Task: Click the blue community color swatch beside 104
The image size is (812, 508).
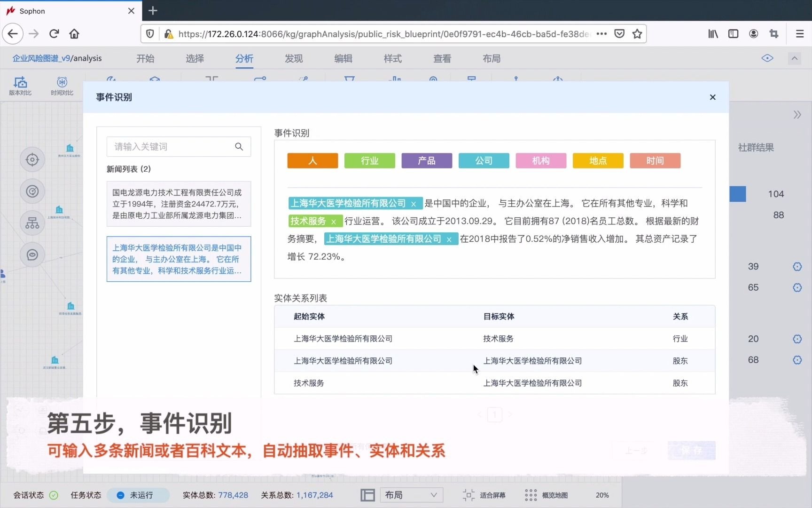Action: [738, 194]
